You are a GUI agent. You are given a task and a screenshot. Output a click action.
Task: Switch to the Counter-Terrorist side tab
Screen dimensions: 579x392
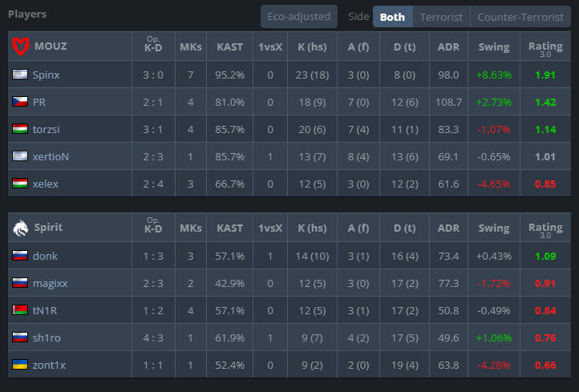pos(520,17)
